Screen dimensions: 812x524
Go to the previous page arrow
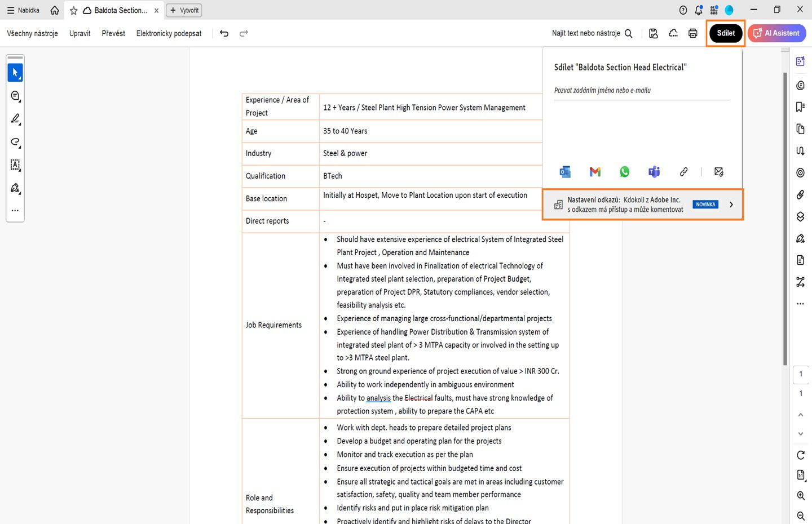tap(801, 415)
